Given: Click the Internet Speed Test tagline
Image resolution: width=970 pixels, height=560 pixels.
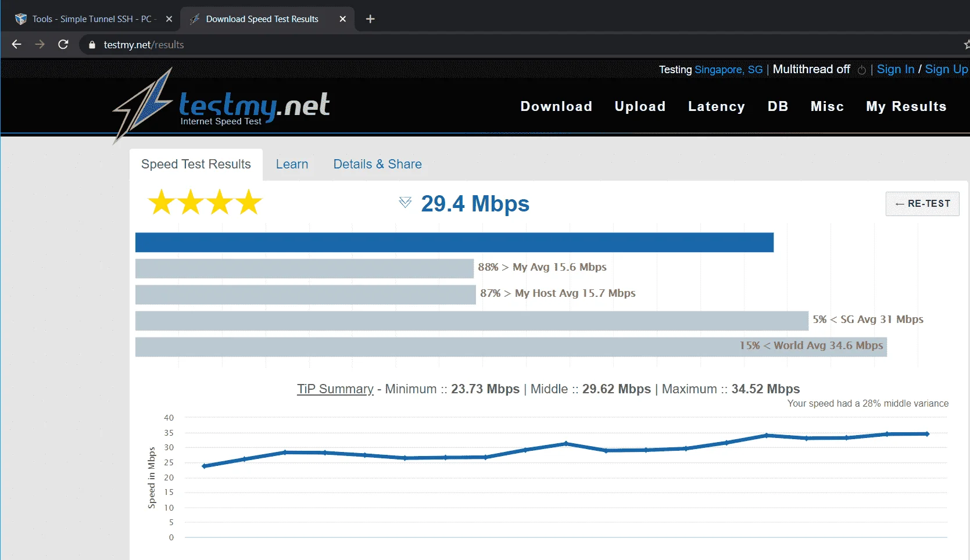Looking at the screenshot, I should [221, 121].
